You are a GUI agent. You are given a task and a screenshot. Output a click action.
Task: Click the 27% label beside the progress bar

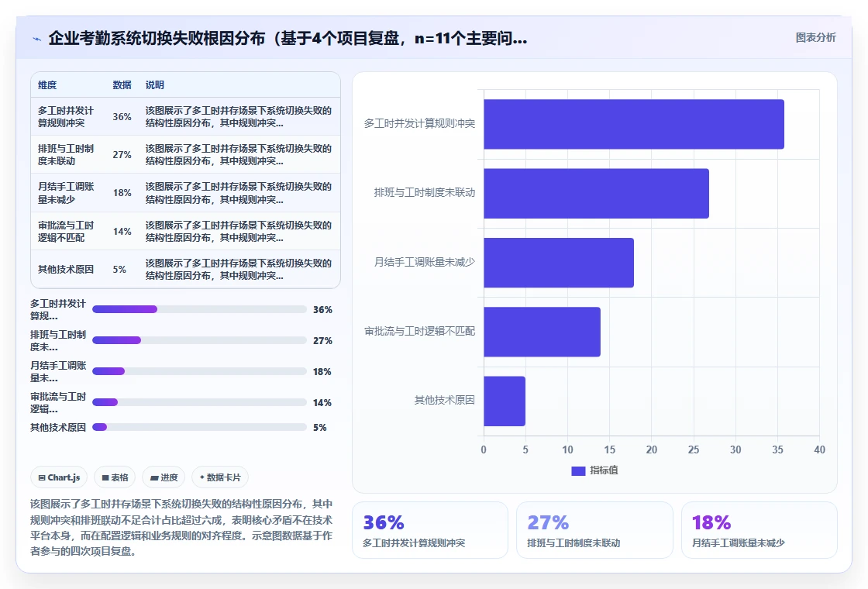(322, 340)
